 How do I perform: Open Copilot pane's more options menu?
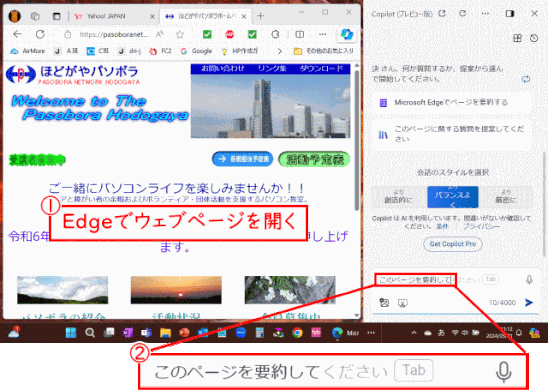485,14
